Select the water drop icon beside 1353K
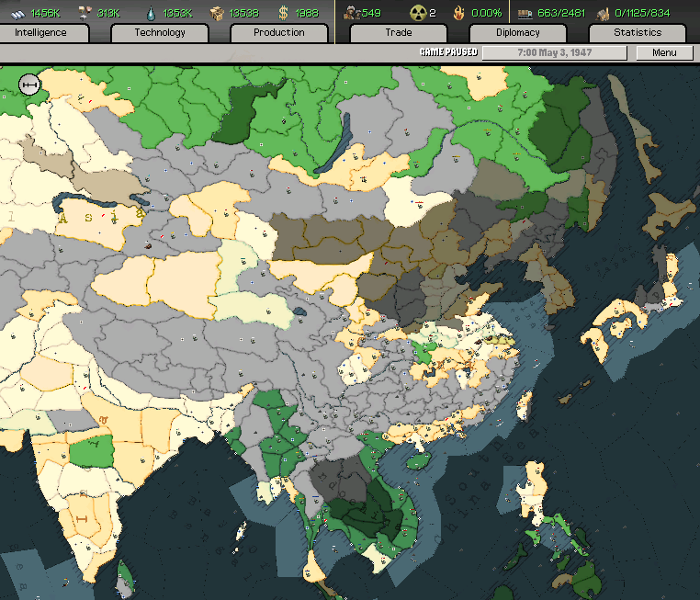 pos(150,13)
